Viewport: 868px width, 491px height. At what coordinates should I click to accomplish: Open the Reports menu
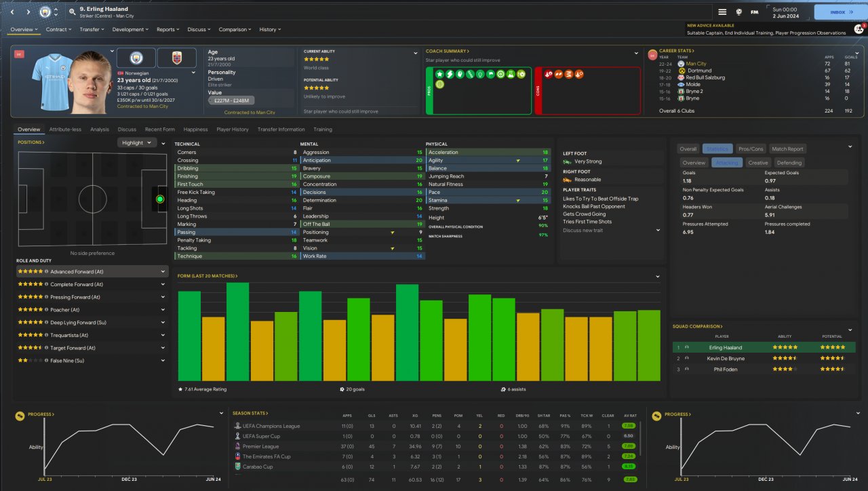tap(168, 30)
